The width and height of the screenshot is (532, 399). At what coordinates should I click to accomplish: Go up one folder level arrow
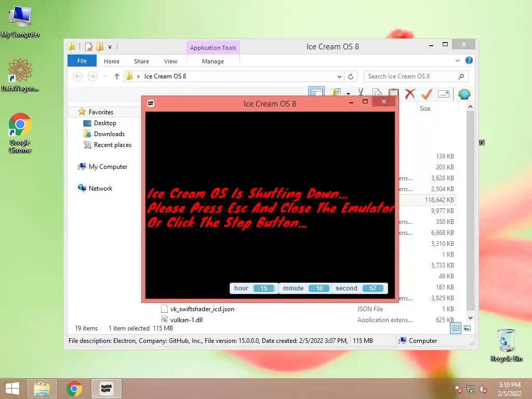tap(117, 76)
